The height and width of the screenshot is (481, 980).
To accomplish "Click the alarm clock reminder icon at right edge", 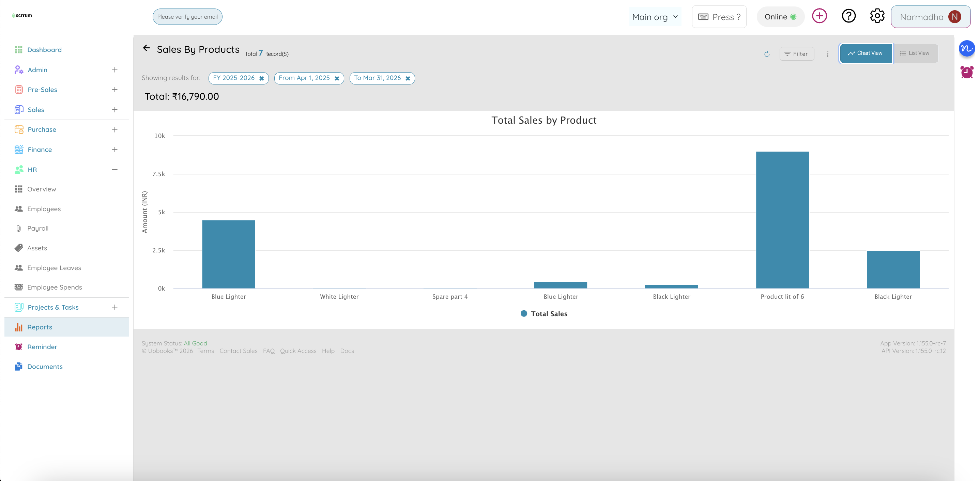I will (x=967, y=72).
